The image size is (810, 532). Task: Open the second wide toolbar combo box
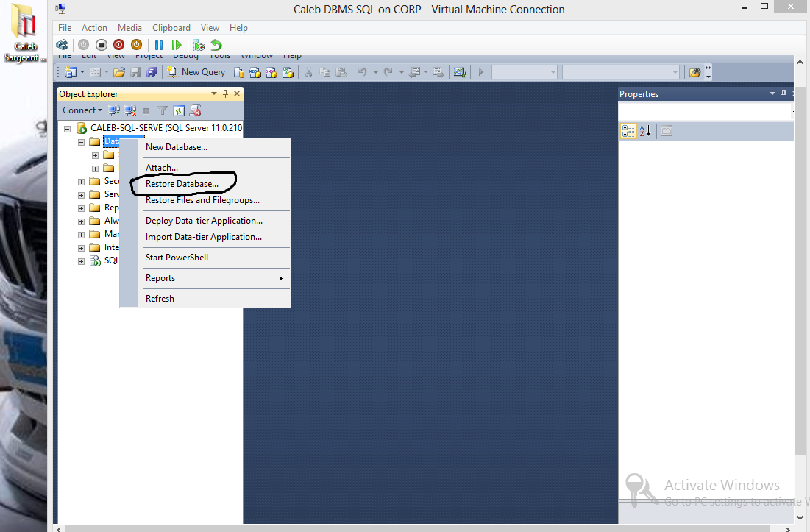tap(621, 72)
